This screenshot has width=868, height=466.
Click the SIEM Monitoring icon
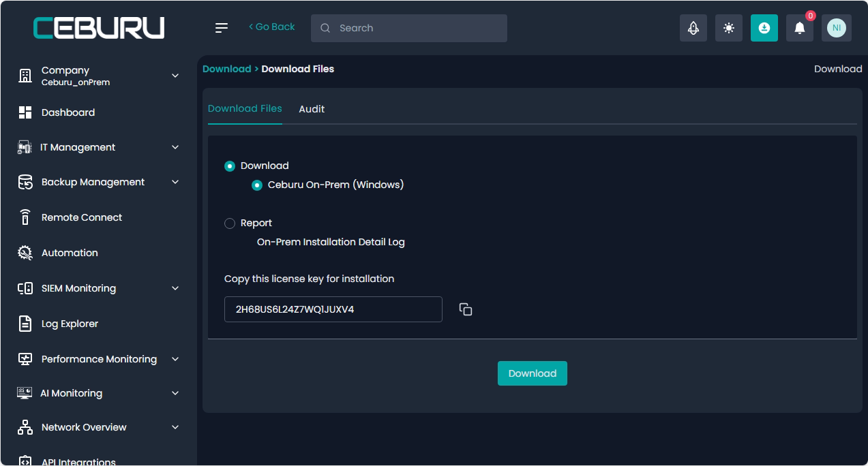25,288
